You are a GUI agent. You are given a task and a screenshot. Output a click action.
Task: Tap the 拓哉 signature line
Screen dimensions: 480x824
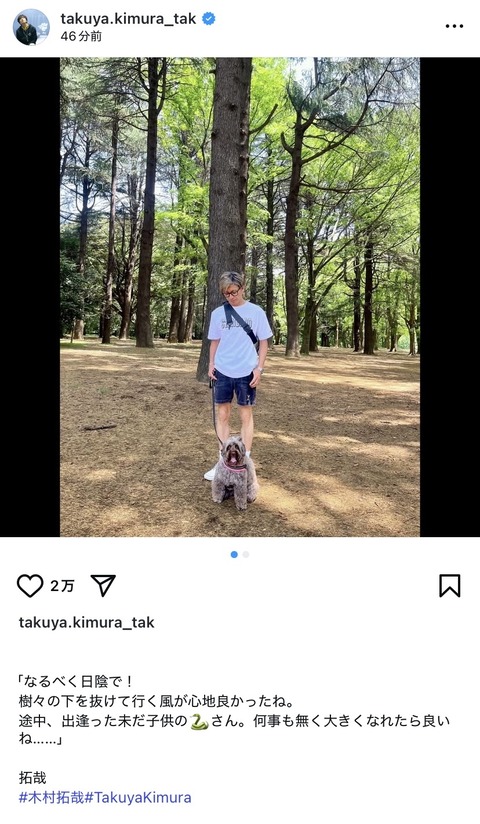coord(33,777)
